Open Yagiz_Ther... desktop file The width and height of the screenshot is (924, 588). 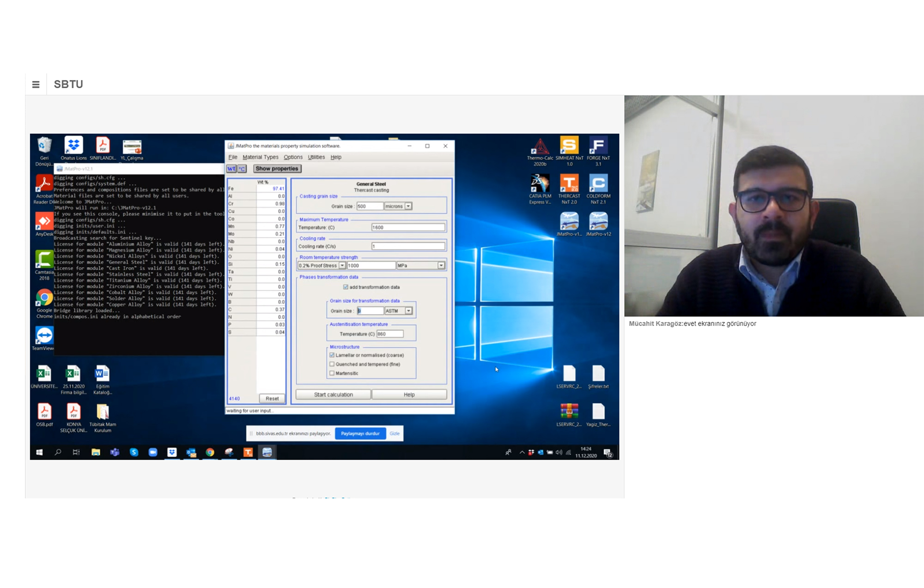(x=598, y=415)
